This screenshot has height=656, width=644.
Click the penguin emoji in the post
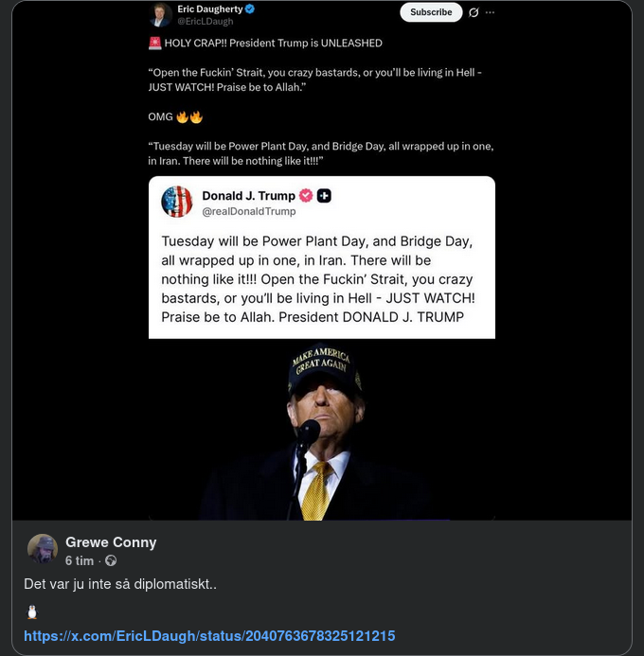pyautogui.click(x=32, y=612)
